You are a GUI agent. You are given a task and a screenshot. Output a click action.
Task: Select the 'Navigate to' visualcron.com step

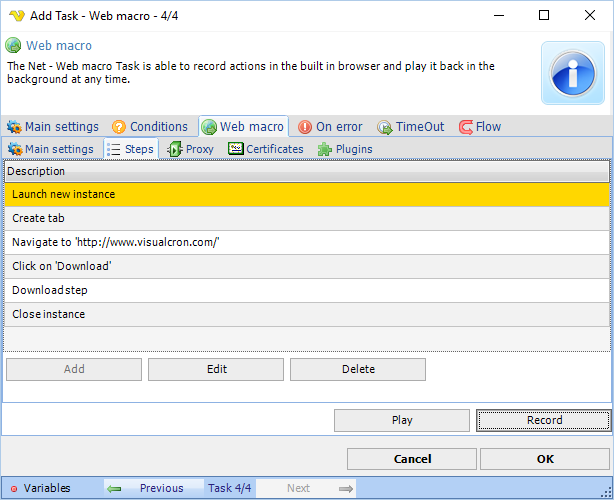pos(307,242)
